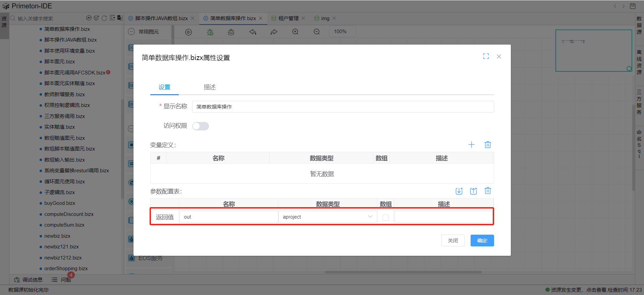Image resolution: width=644 pixels, height=295 pixels.
Task: Expand dialog to fullscreen
Action: click(486, 56)
